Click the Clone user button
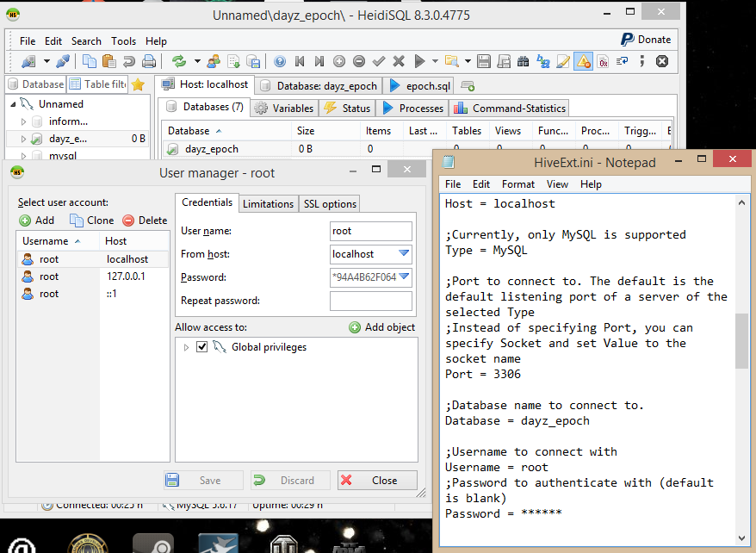756x553 pixels. (x=92, y=221)
